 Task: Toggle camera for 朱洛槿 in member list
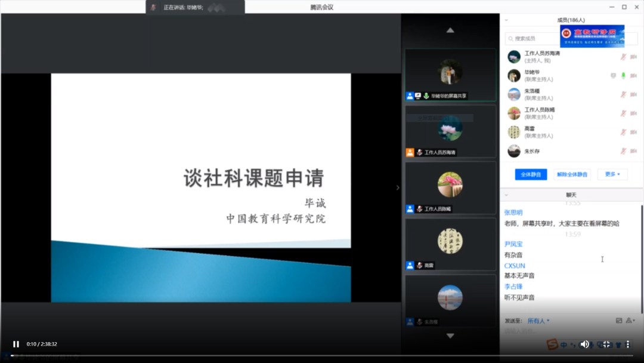[x=633, y=94]
